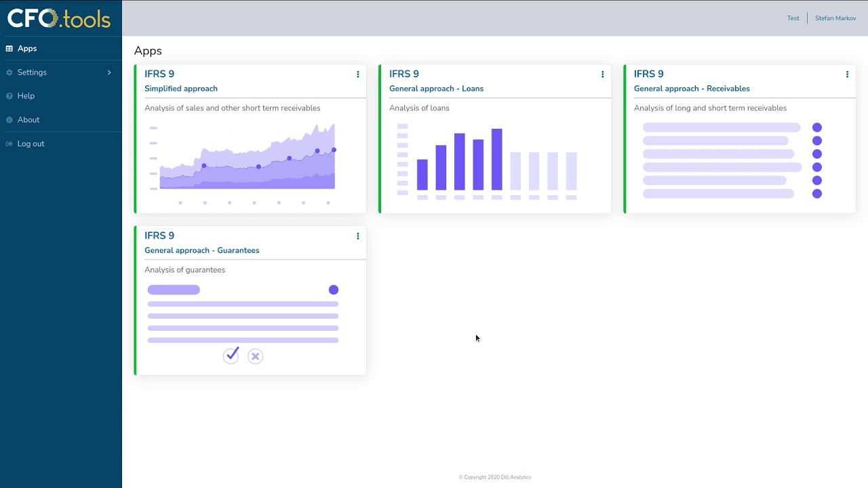Click the IFRS 9 title of Simplified approach card
The height and width of the screenshot is (488, 868).
(159, 74)
